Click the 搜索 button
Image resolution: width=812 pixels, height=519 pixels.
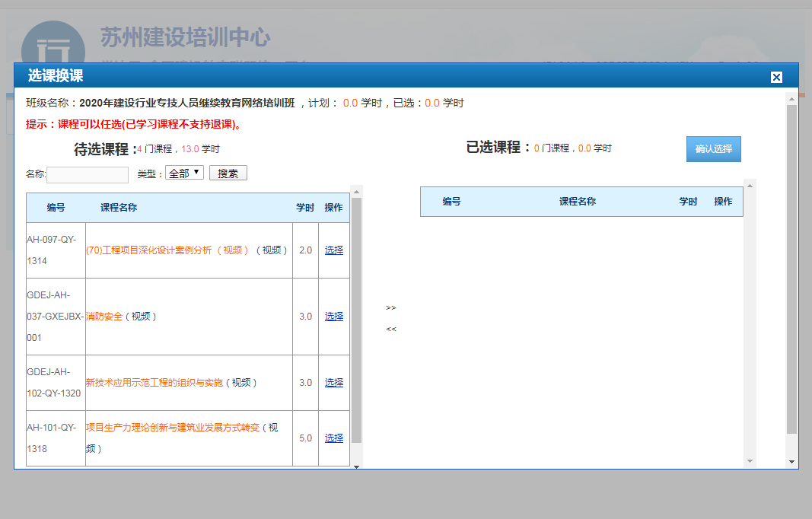pos(228,174)
